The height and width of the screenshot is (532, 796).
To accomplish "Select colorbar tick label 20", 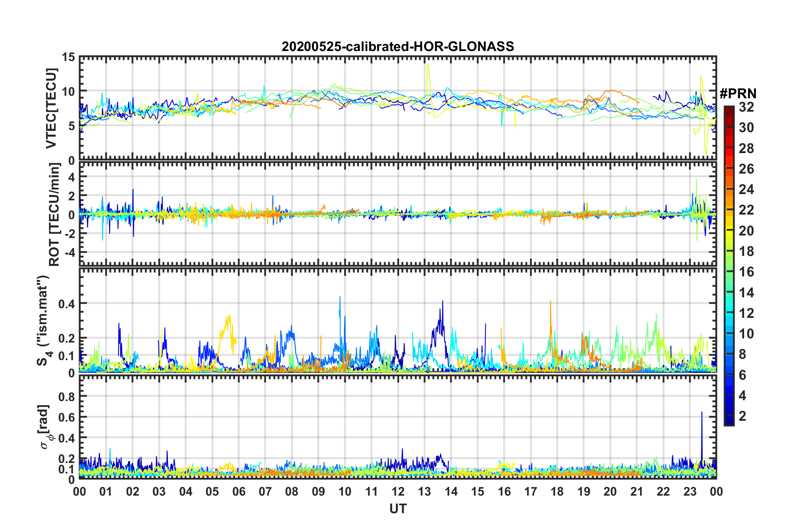I will click(x=746, y=231).
